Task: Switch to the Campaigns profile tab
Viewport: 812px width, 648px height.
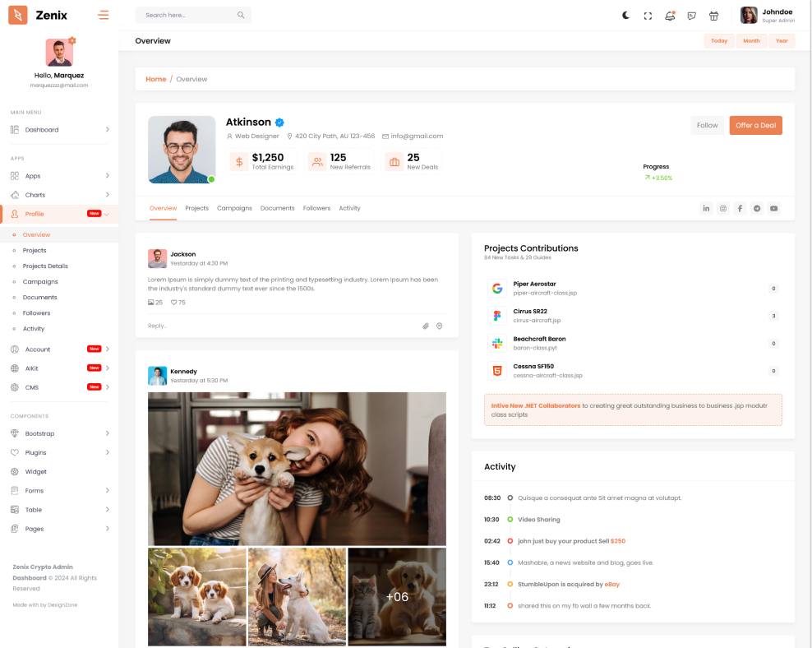Action: 234,208
